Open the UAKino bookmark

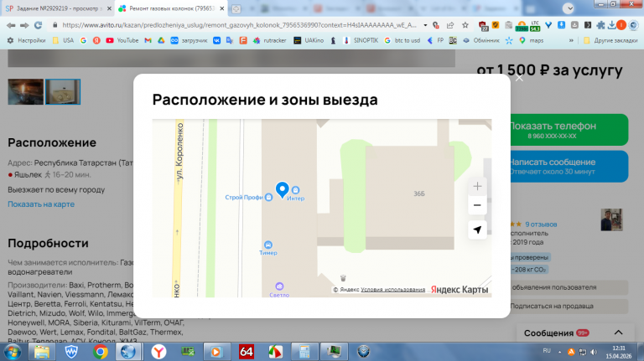[x=309, y=40]
